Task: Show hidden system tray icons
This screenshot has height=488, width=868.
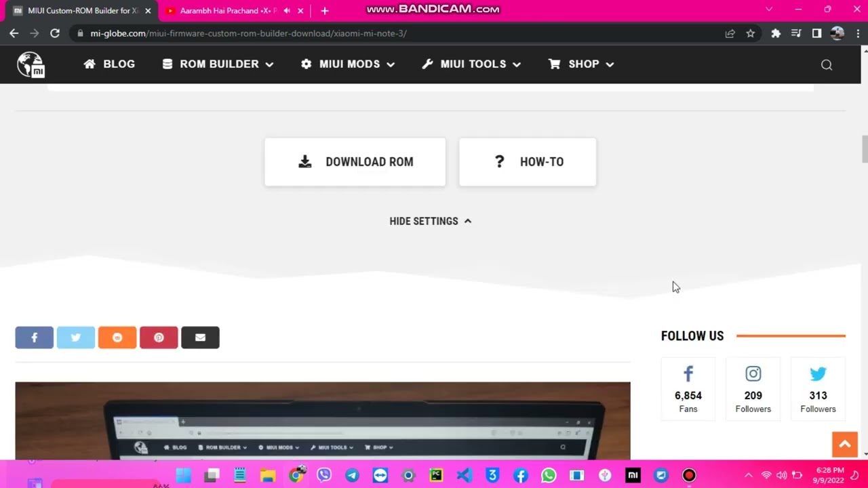Action: tap(749, 476)
